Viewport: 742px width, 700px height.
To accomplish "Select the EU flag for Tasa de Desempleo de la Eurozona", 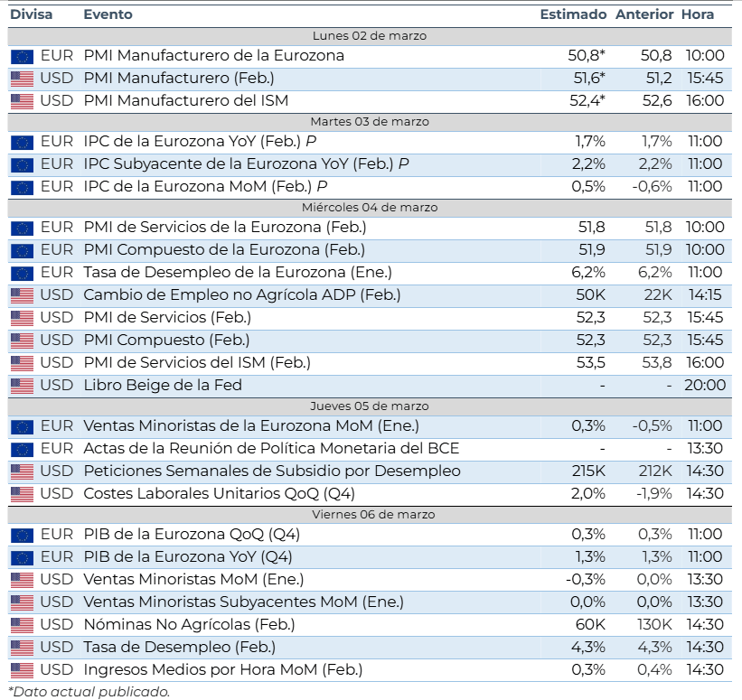I will (x=23, y=273).
